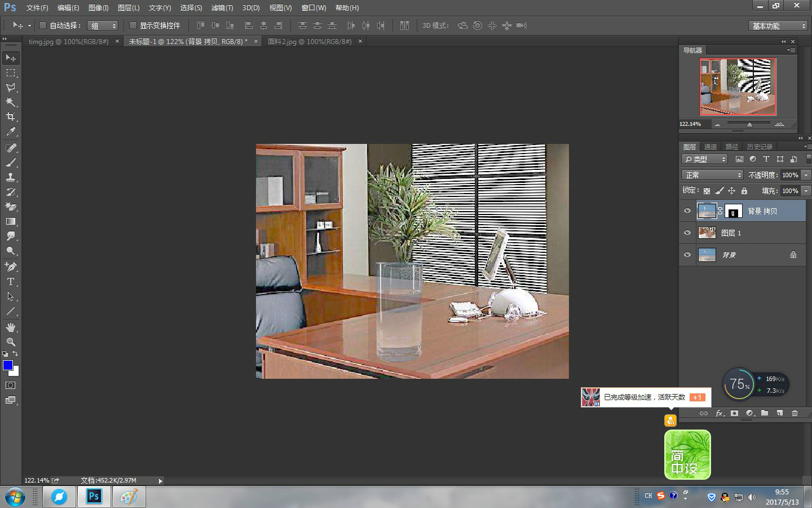
Task: Select the Eraser tool
Action: (x=11, y=207)
